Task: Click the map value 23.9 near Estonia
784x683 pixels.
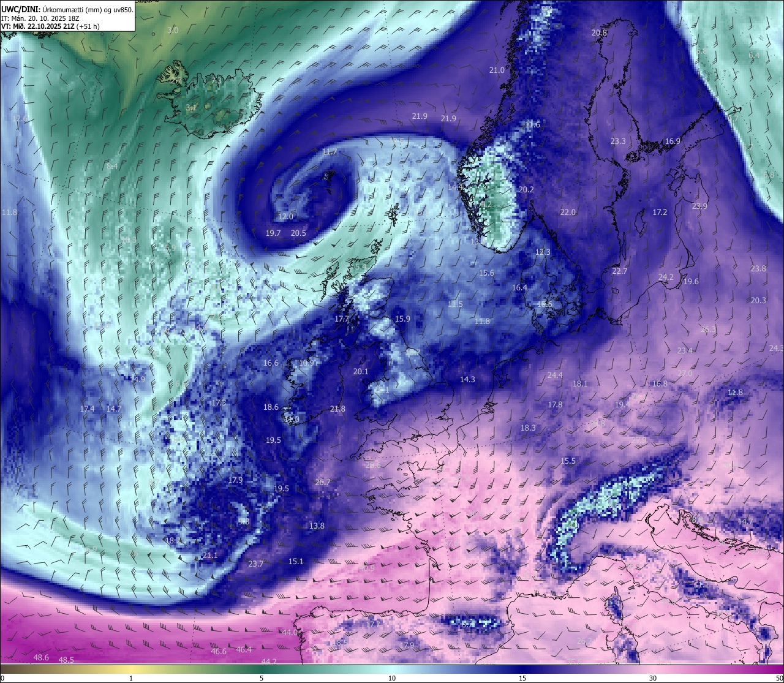Action: coord(699,206)
